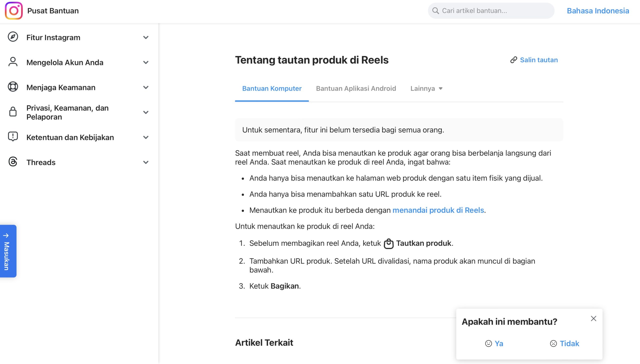
Task: Click the padlock icon for Privasi, Keamanan
Action: (13, 112)
